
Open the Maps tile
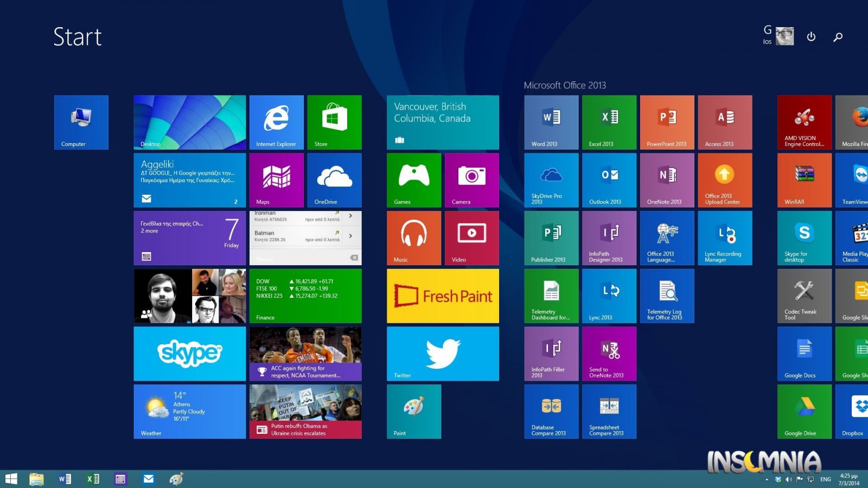pos(277,180)
